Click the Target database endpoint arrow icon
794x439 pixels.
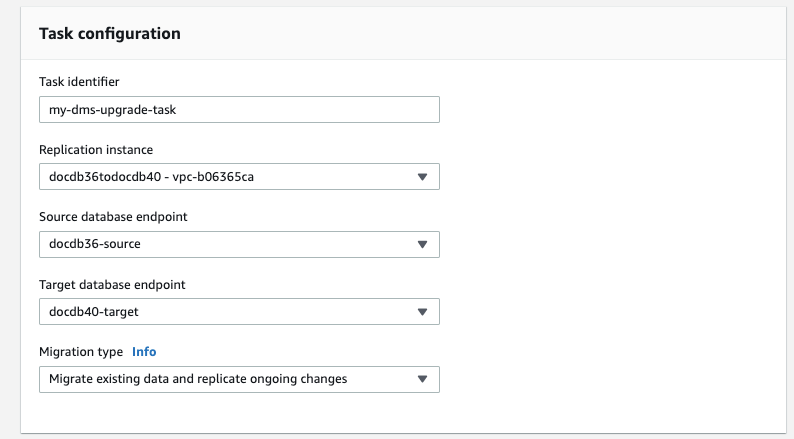pyautogui.click(x=422, y=312)
